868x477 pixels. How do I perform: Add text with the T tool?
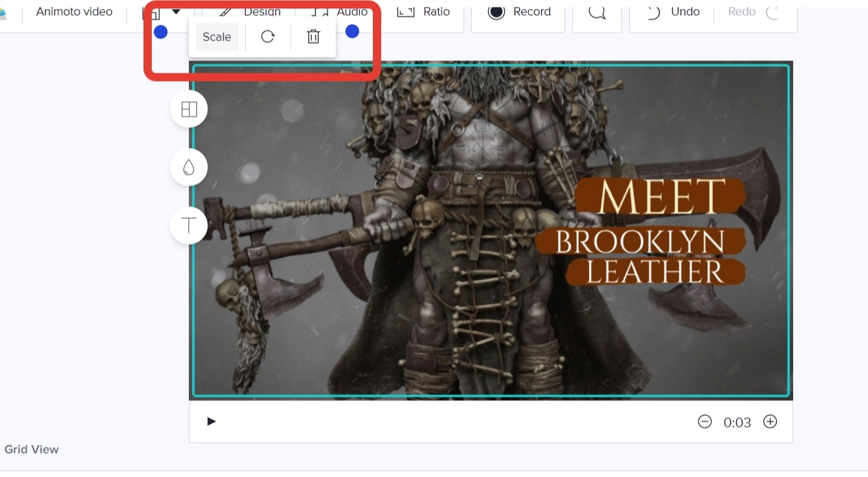click(x=189, y=225)
